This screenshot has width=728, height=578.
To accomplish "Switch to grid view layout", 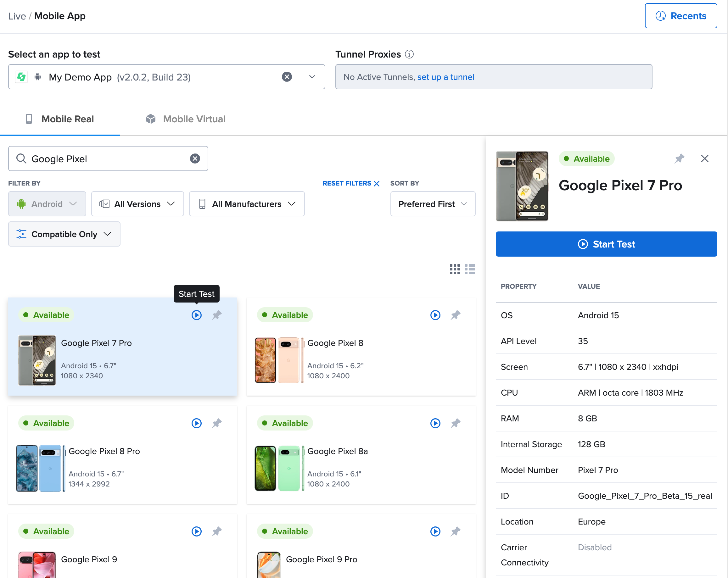I will click(455, 269).
